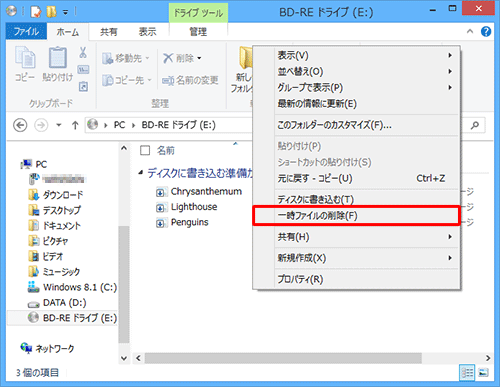Open ドキュメント in navigation pane

tap(55, 225)
